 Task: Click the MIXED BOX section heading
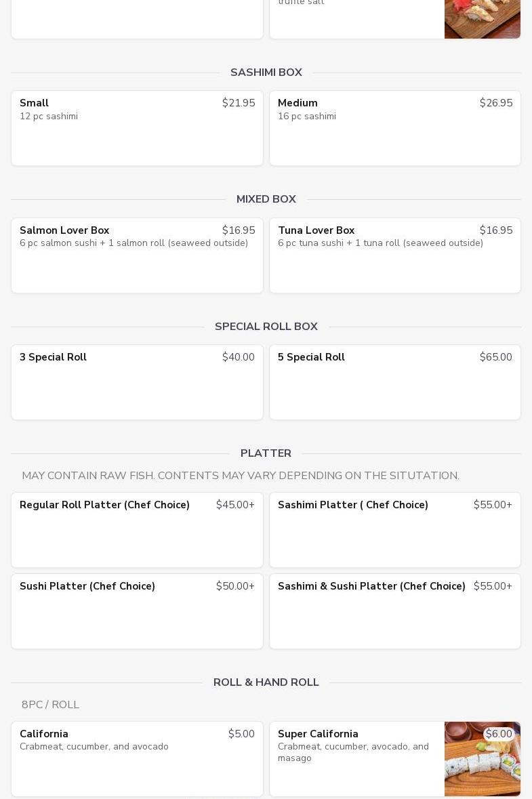pos(266,199)
